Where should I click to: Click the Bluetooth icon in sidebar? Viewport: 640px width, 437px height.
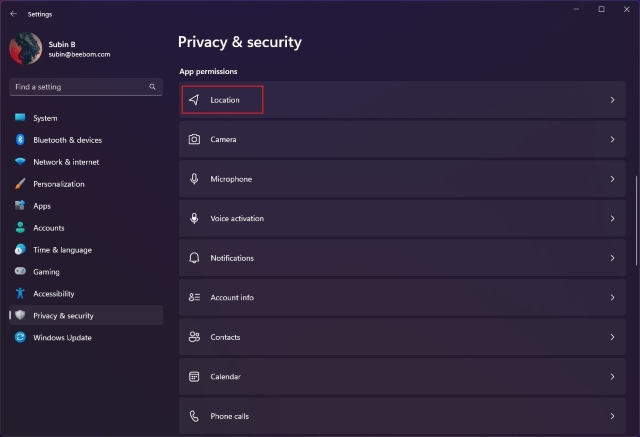(20, 140)
